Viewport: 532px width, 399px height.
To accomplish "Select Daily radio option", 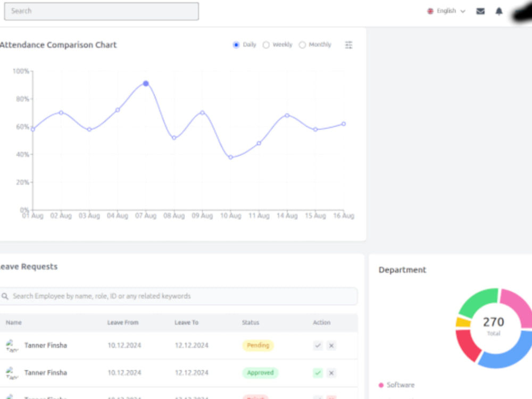I will [236, 45].
